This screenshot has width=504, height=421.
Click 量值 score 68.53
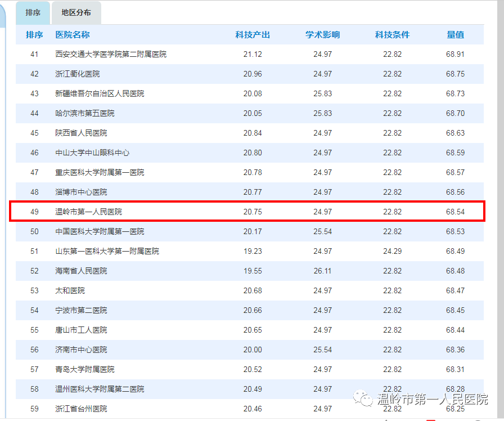click(x=455, y=231)
